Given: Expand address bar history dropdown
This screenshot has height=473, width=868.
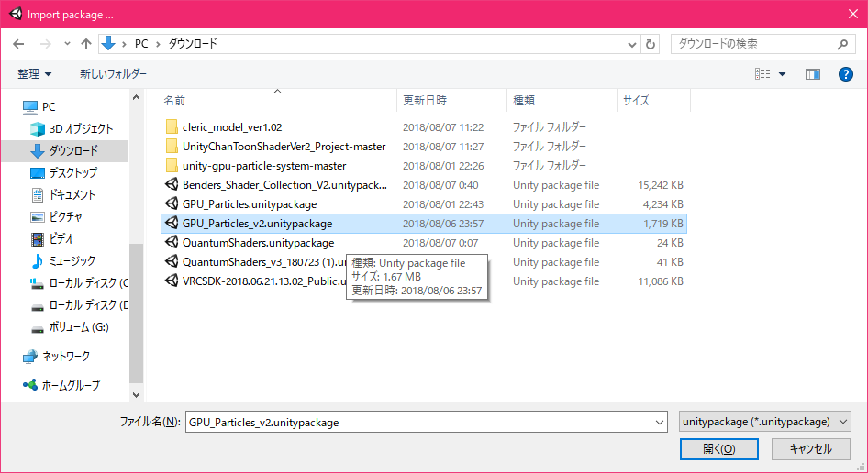Looking at the screenshot, I should click(632, 44).
